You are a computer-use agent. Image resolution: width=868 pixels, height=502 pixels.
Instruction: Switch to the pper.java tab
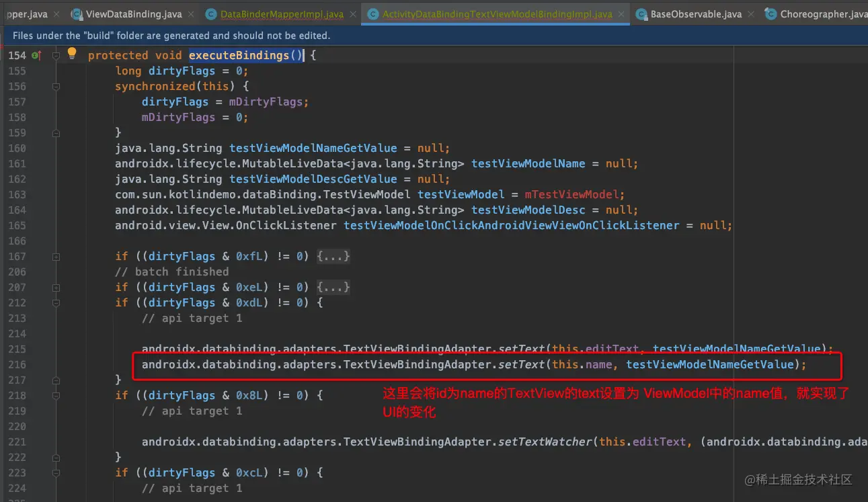pos(32,14)
